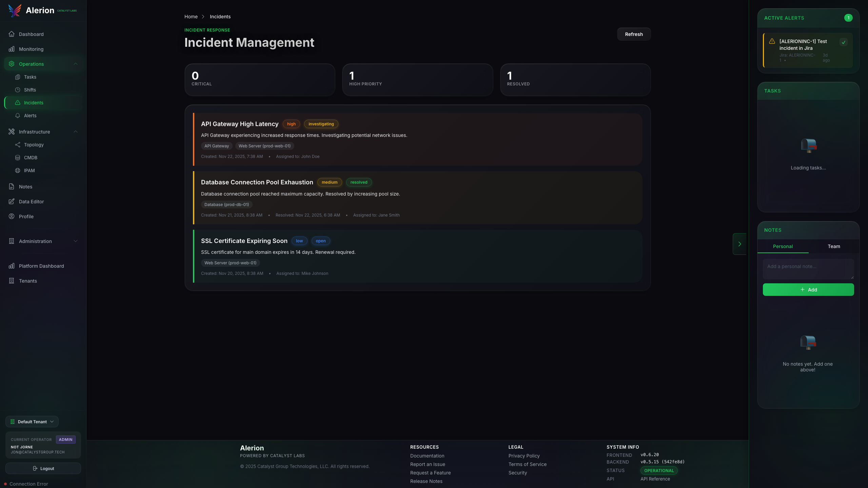Open the Tasks clipboard icon
The image size is (868, 488).
coord(18,77)
